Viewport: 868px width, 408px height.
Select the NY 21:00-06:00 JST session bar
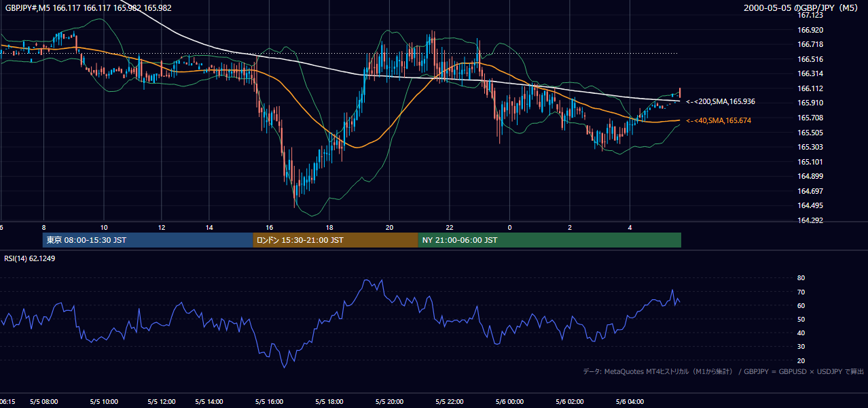(x=549, y=240)
